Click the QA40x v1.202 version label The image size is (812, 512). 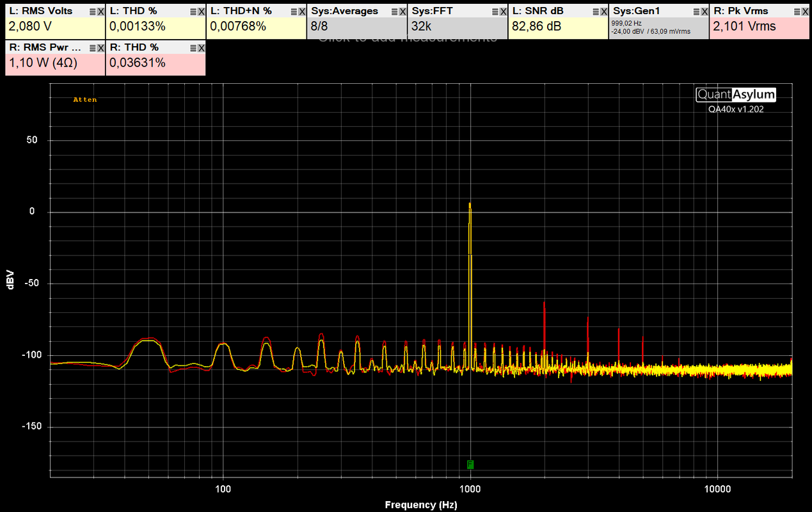(736, 109)
